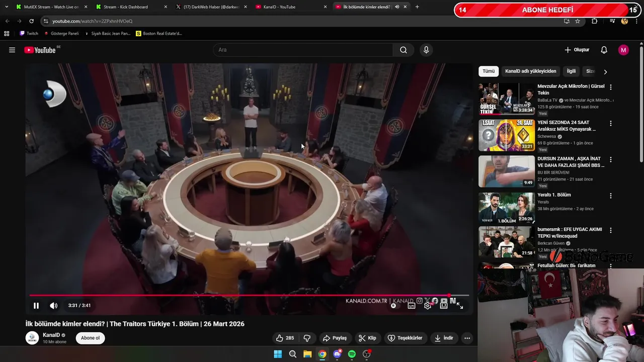
Task: Bookmark this page with star icon
Action: 578,21
